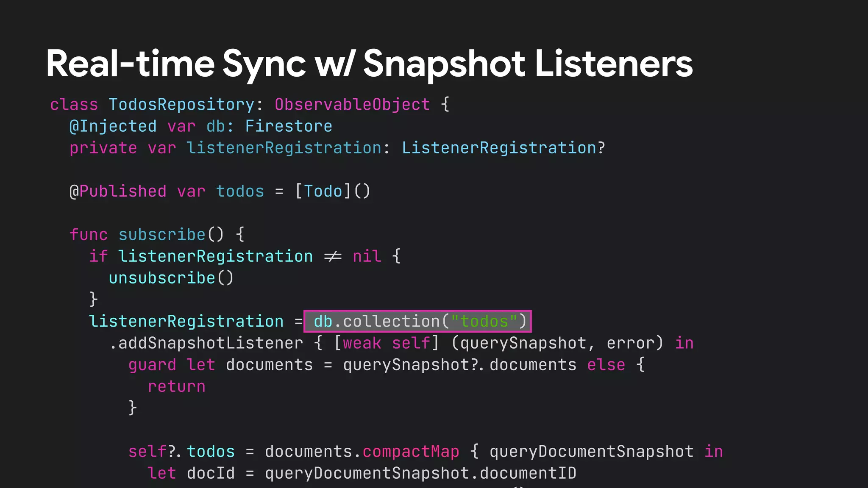Click the "private" keyword
The width and height of the screenshot is (868, 488).
coord(103,148)
